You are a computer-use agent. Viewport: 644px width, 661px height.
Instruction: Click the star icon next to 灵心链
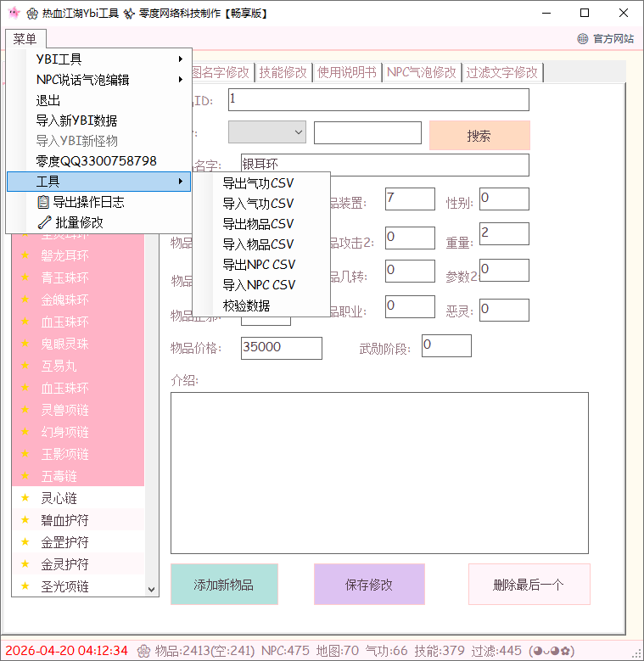pos(25,498)
